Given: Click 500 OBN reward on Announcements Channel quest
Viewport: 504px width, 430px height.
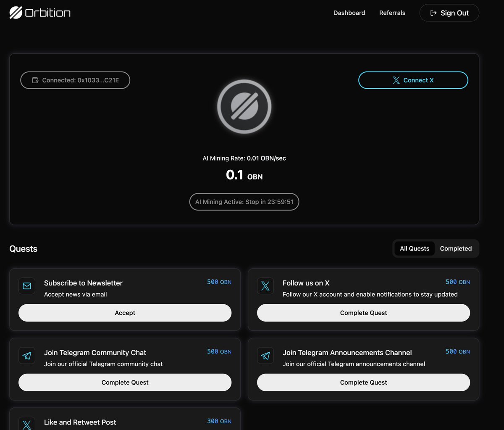Looking at the screenshot, I should click(x=458, y=351).
